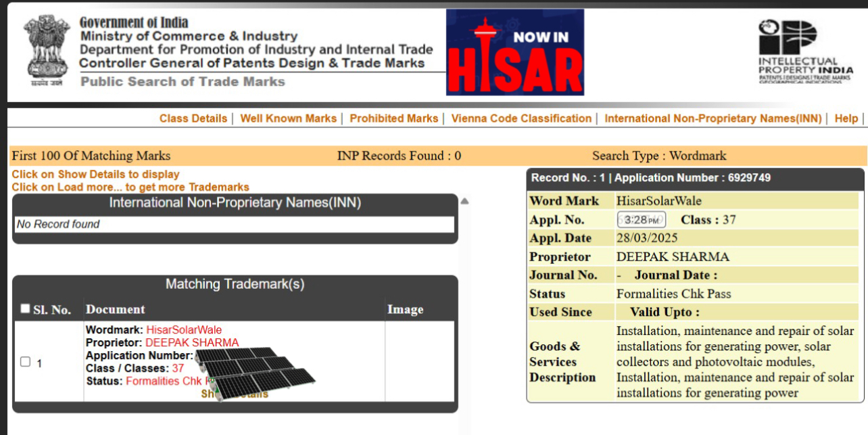
Task: Click the HisarSolarWale wordmark in row 1
Action: pyautogui.click(x=184, y=330)
